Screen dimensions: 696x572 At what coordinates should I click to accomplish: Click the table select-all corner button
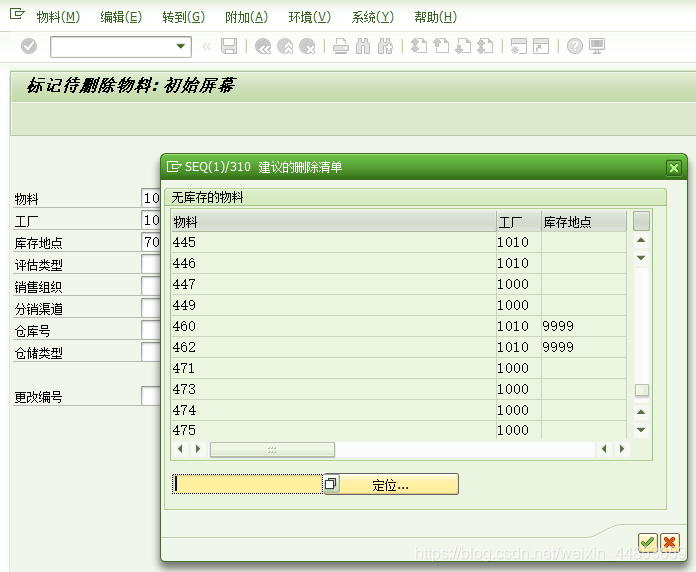click(x=641, y=221)
